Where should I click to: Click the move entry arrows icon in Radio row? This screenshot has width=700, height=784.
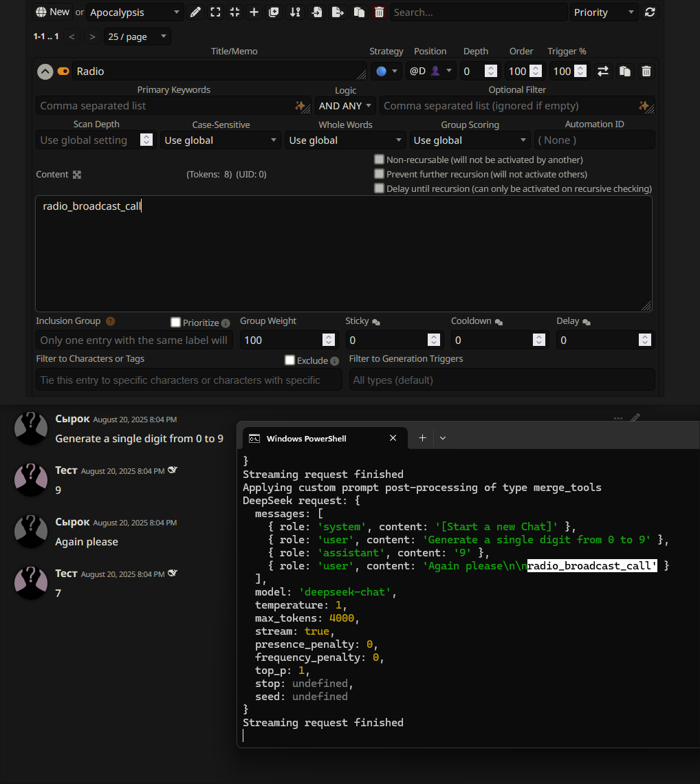click(x=603, y=72)
